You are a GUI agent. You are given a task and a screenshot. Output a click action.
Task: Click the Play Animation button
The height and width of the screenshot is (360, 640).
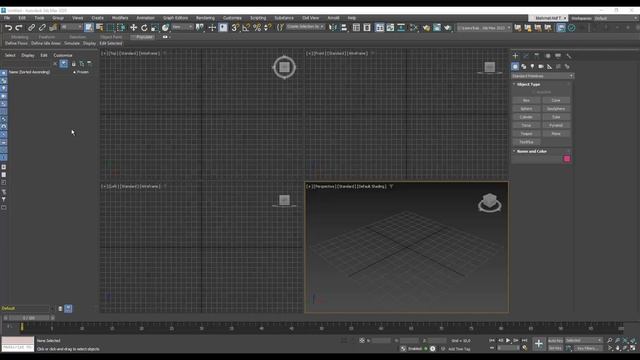pos(508,340)
